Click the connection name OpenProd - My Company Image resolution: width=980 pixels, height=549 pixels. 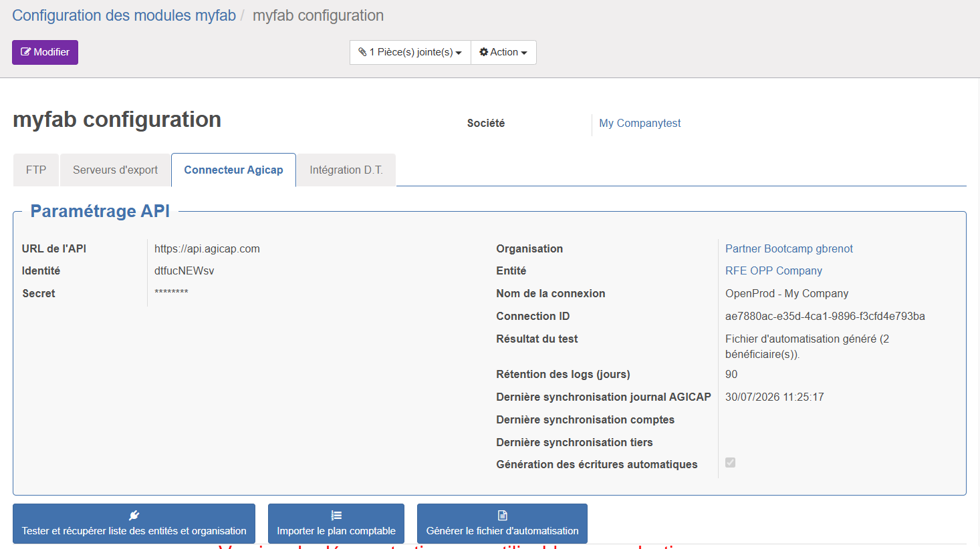point(787,294)
